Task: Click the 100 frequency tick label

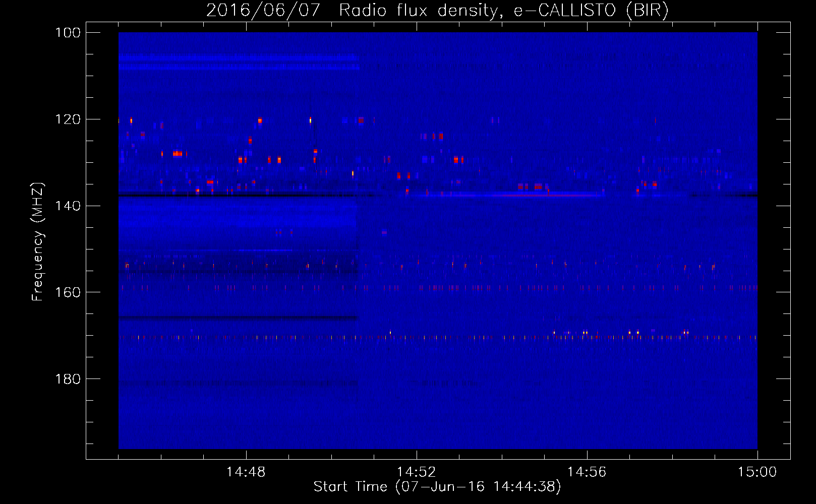Action: (x=68, y=33)
